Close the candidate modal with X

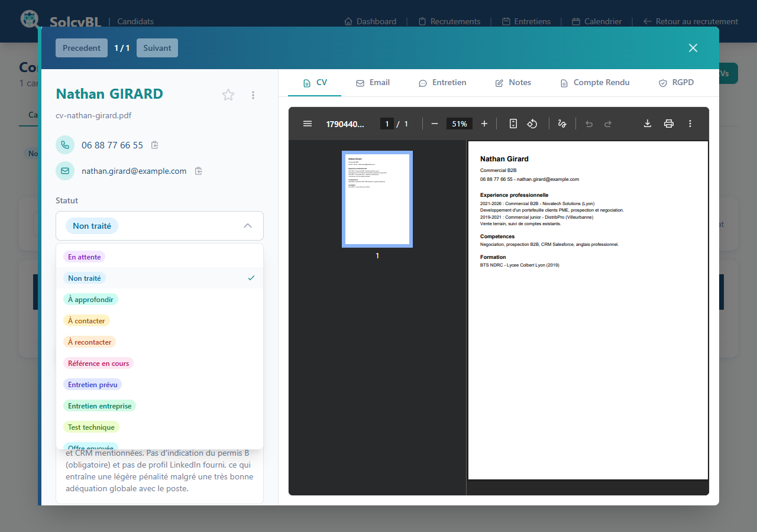(x=693, y=48)
